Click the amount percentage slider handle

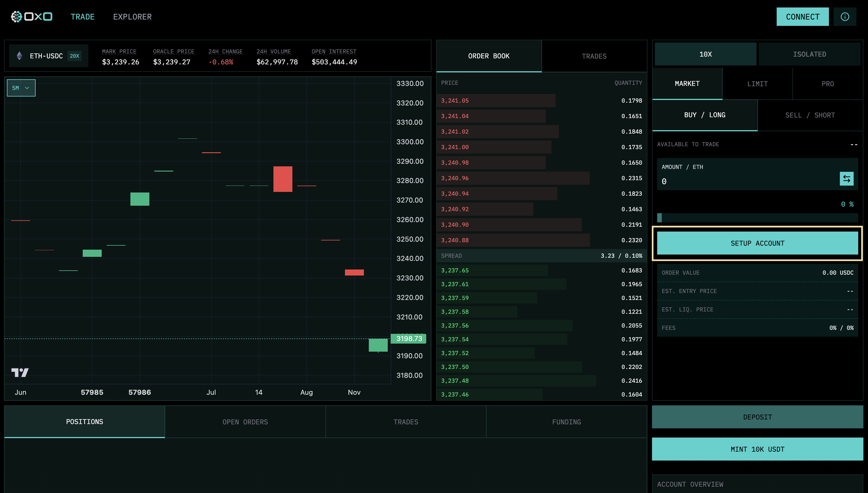(659, 218)
